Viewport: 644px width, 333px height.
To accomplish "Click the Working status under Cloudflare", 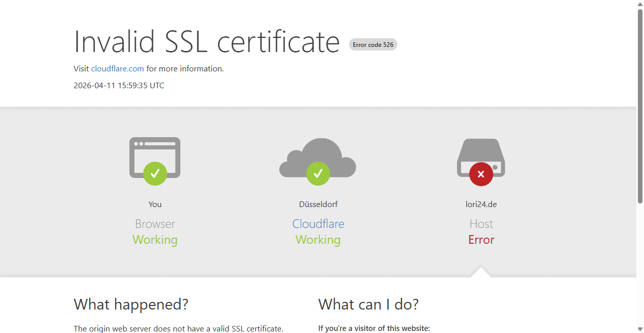I will [318, 240].
